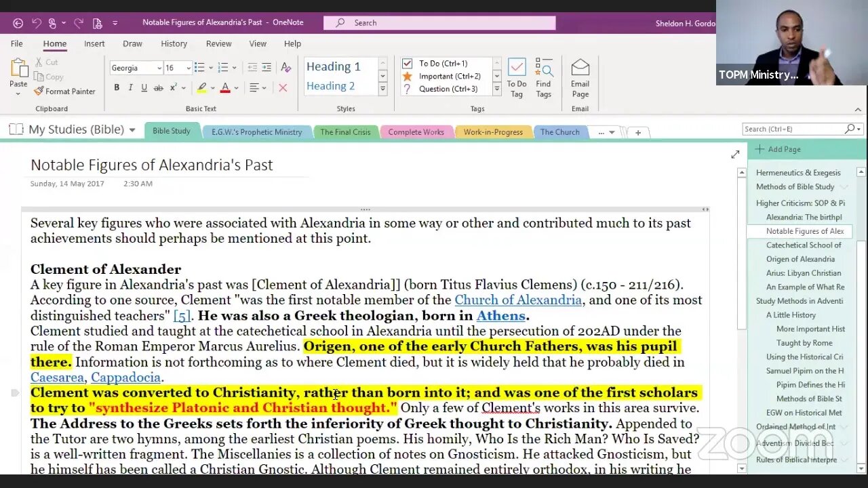Image resolution: width=868 pixels, height=488 pixels.
Task: Switch to the History ribbon tab
Action: click(x=174, y=43)
